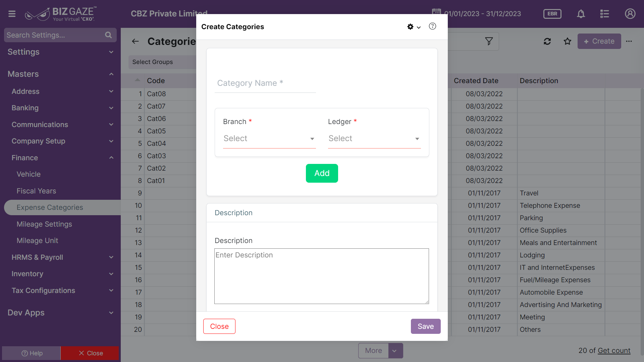Image resolution: width=644 pixels, height=362 pixels.
Task: Open Fiscal Years menu item
Action: [36, 191]
